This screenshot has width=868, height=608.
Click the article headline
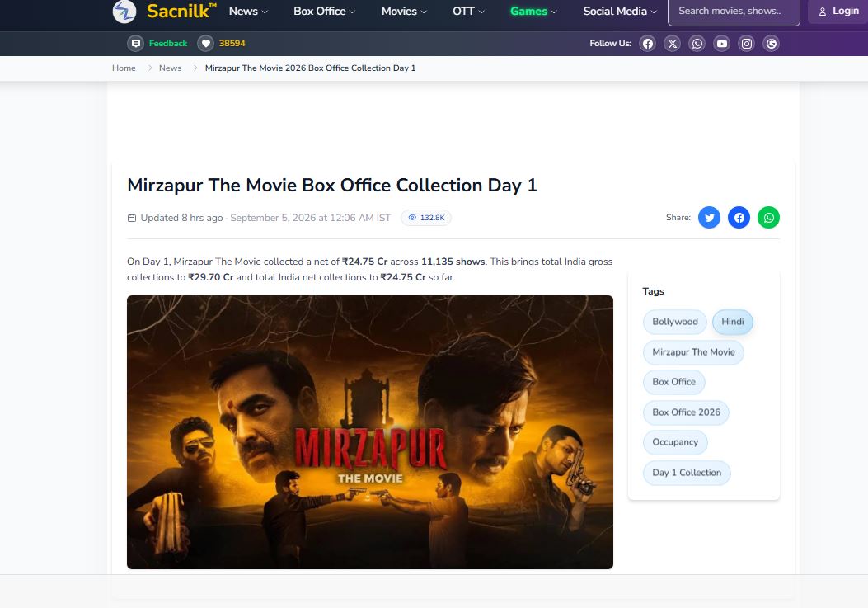click(332, 185)
